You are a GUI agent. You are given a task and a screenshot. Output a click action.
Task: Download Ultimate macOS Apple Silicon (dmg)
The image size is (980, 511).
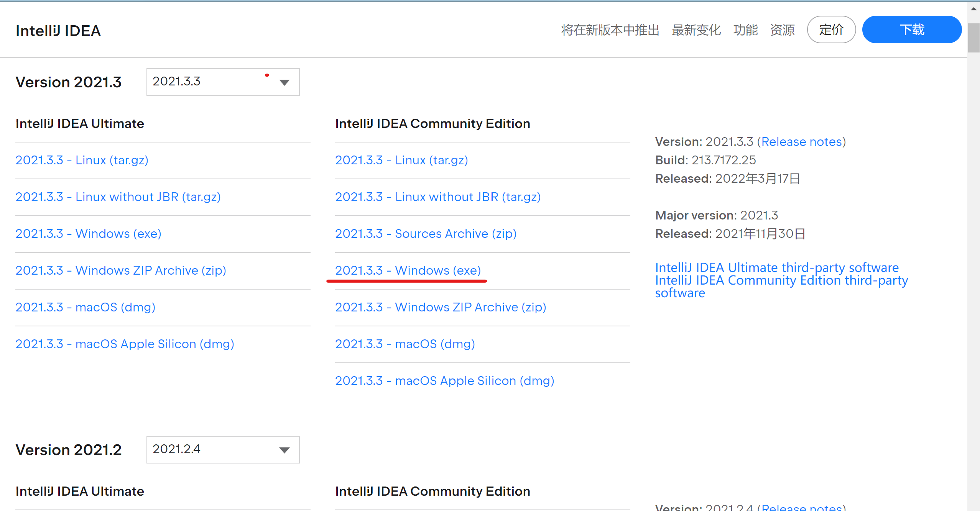click(x=125, y=344)
